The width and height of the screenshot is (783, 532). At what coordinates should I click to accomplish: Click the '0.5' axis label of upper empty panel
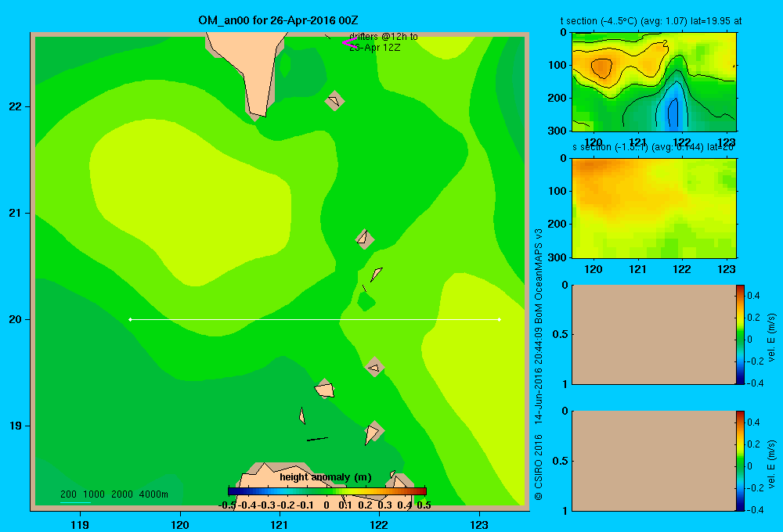click(561, 334)
